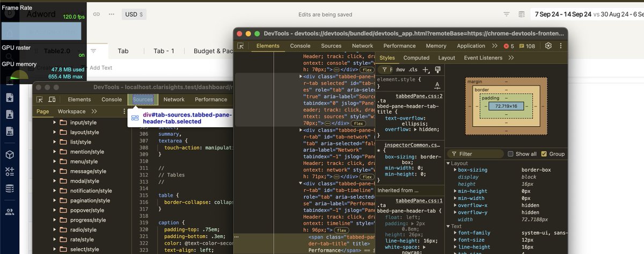This screenshot has height=254, width=644.
Task: Show more tabs chevron after Application
Action: [494, 46]
